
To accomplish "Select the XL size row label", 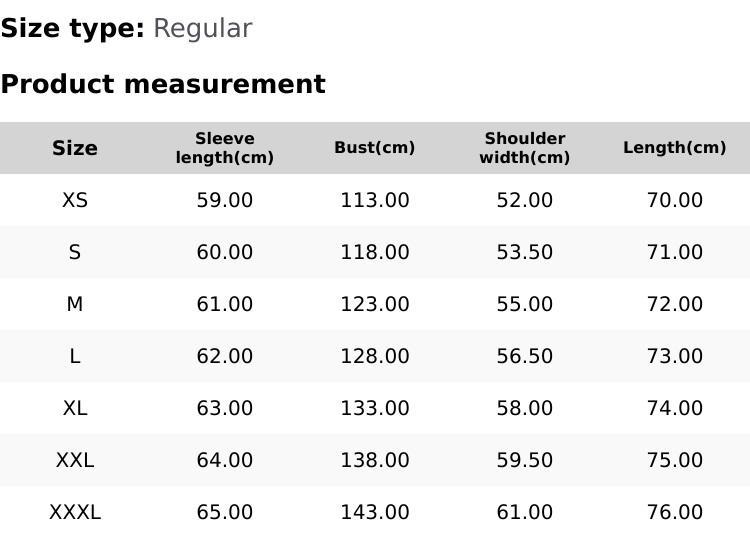I will coord(75,408).
